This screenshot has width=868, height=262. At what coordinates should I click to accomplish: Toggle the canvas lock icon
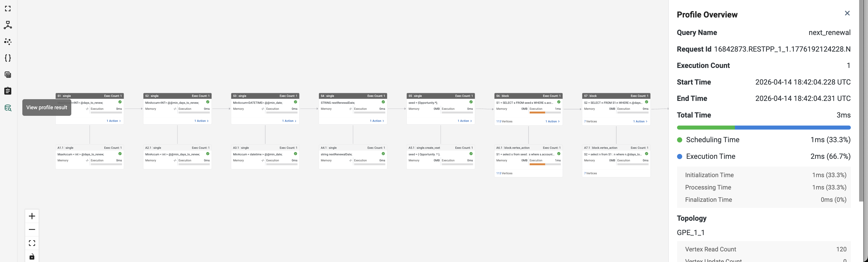[x=32, y=257]
